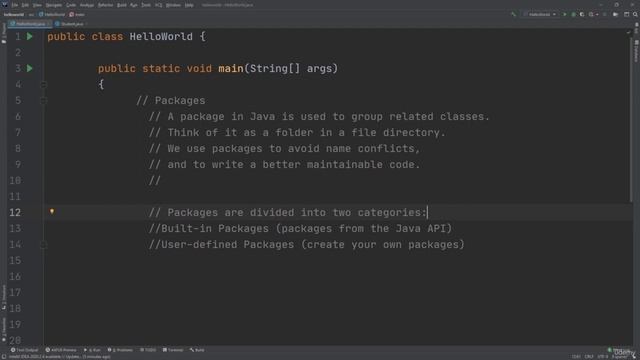
Task: Collapse the comment fold marker on line 5
Action: point(44,100)
